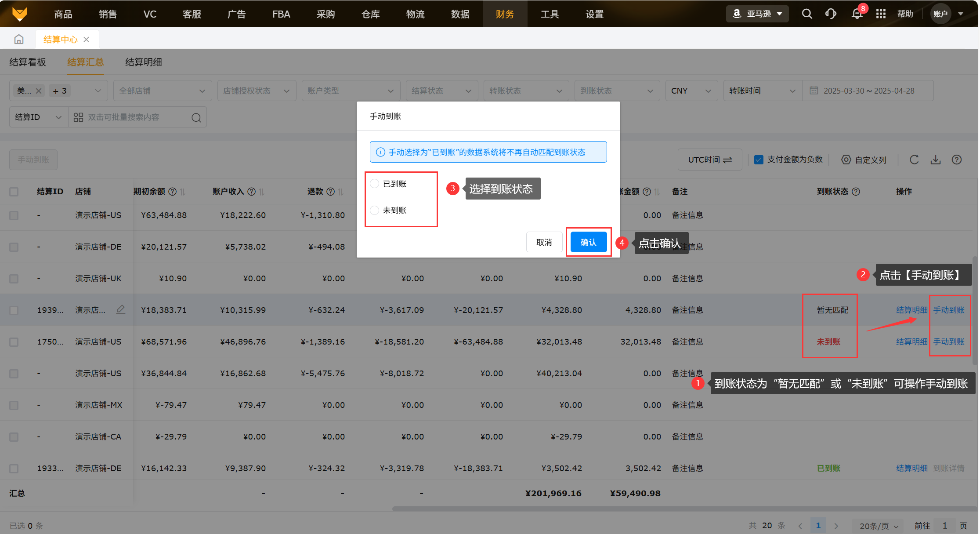
Task: Click the 取消 button in the dialog
Action: click(544, 242)
